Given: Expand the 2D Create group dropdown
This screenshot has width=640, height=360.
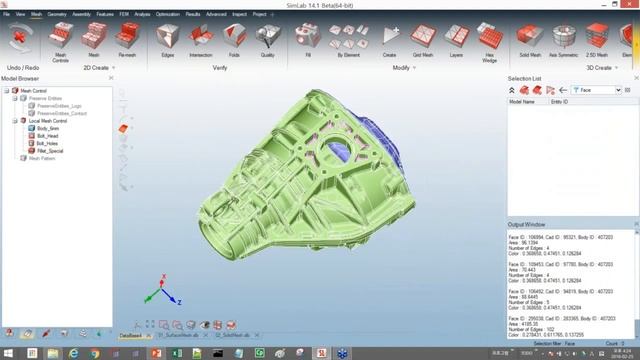Looking at the screenshot, I should point(113,68).
